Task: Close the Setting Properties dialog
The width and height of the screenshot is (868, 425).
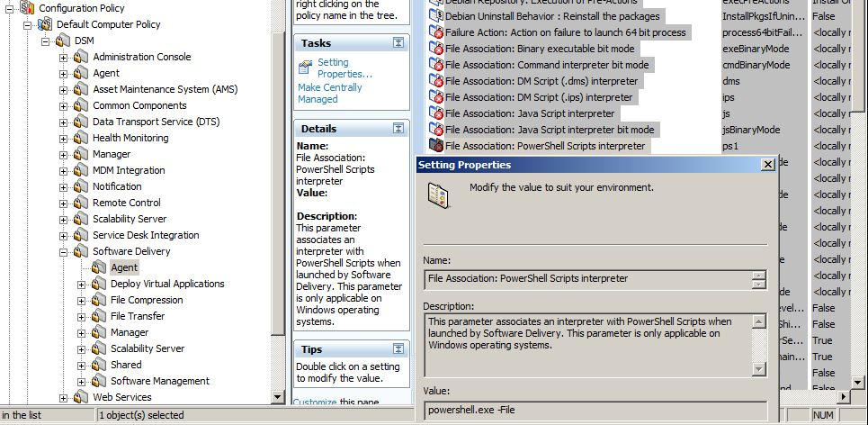Action: click(768, 165)
